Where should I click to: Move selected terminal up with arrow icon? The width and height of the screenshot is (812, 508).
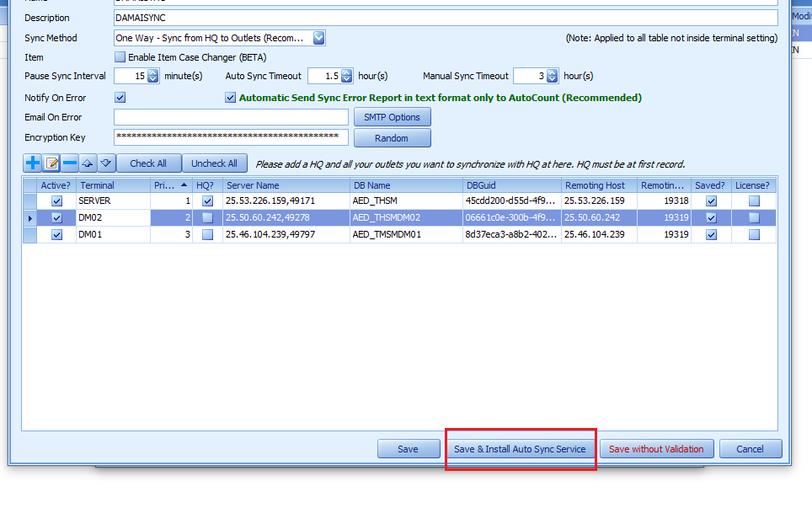pyautogui.click(x=88, y=163)
